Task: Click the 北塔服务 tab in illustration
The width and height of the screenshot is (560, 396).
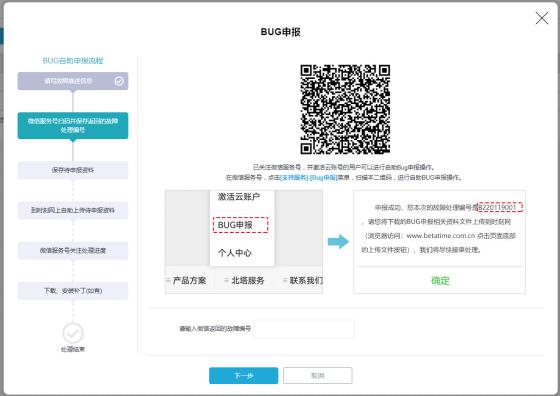Action: click(248, 281)
